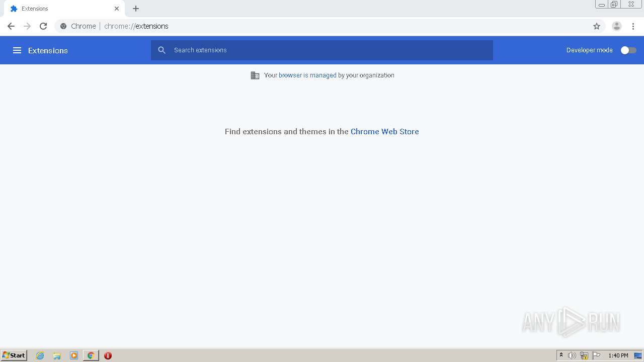Go back with the browser back arrow
The height and width of the screenshot is (362, 644).
[x=11, y=26]
